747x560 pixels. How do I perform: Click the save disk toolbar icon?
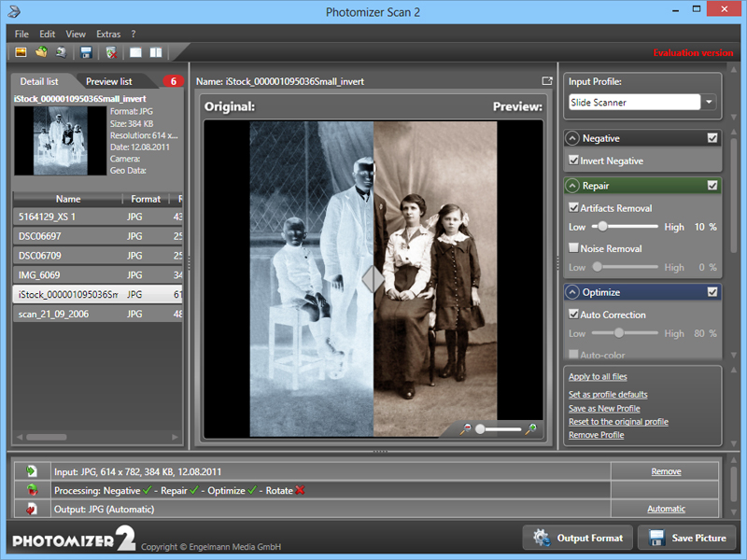click(x=86, y=52)
